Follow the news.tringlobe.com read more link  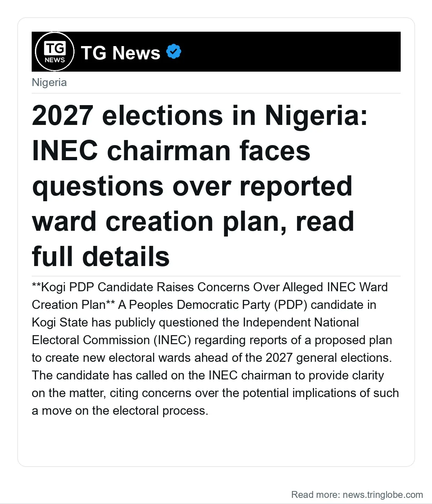pos(383,495)
